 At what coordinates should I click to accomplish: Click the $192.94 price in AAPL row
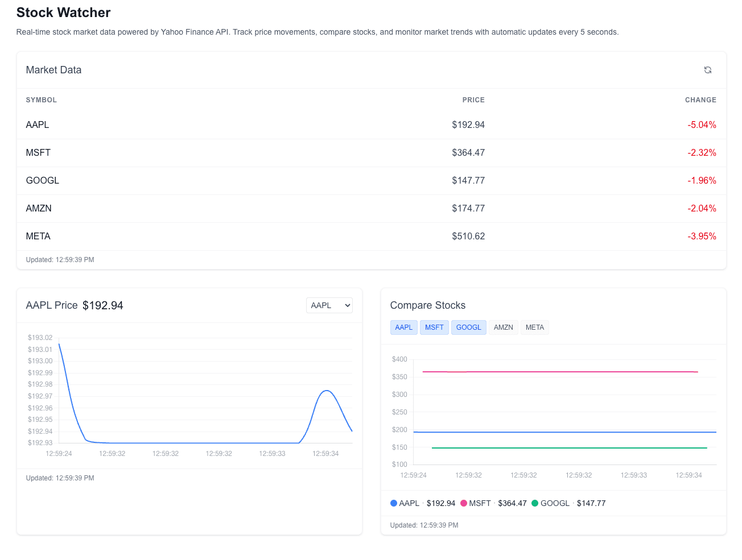468,125
